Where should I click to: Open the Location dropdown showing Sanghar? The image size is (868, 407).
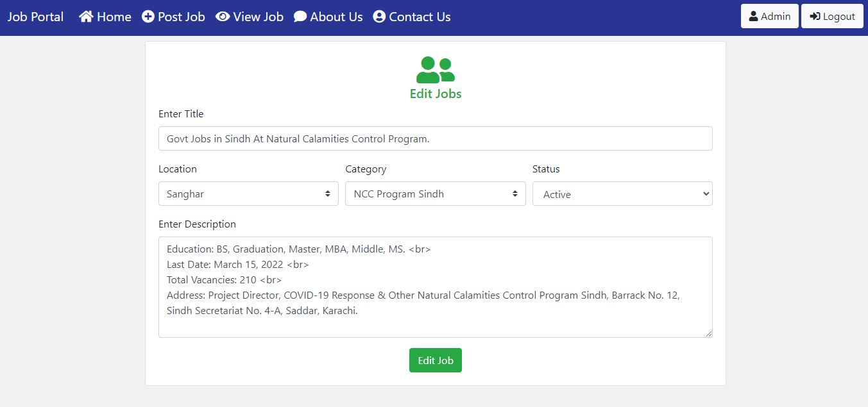(248, 194)
